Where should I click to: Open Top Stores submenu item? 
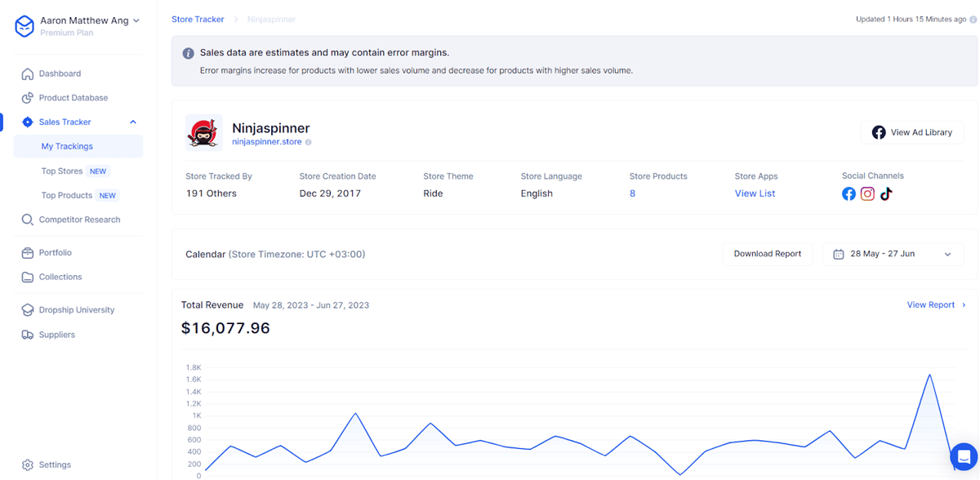pos(62,171)
